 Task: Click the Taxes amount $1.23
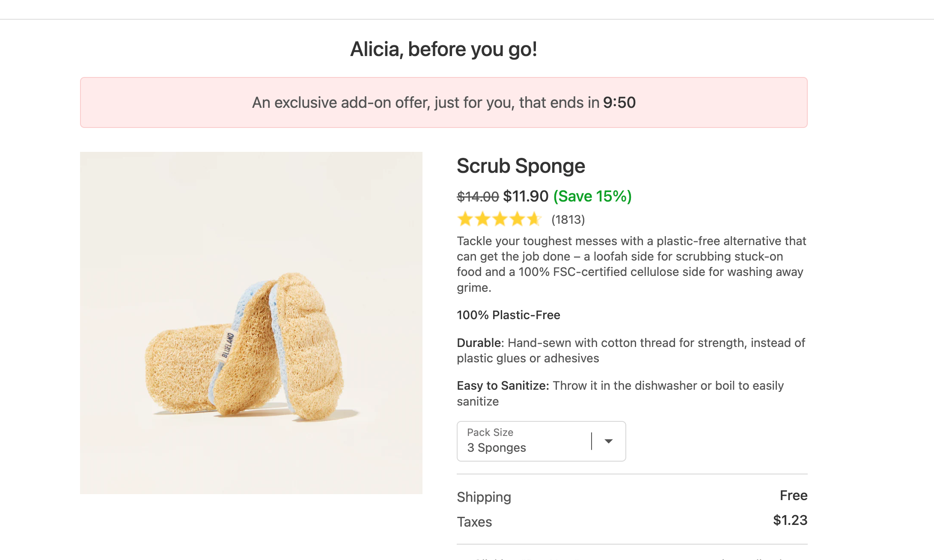pos(790,520)
